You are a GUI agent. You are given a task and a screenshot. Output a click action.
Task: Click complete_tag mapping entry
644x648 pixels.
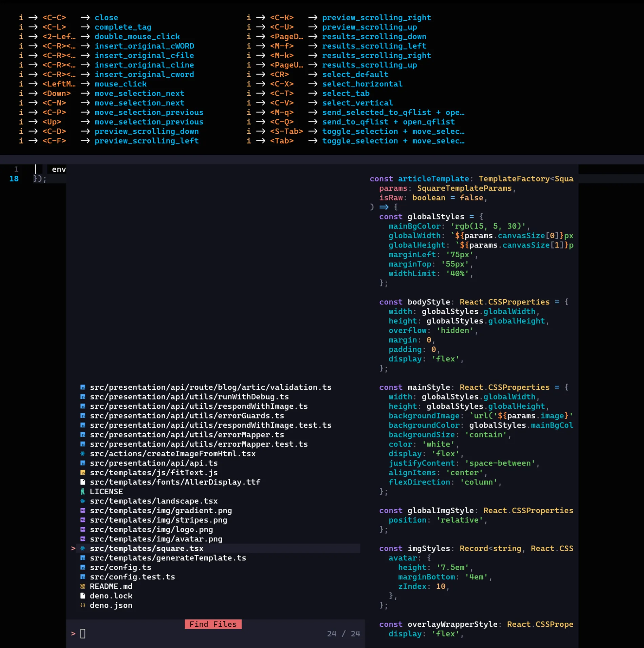pyautogui.click(x=123, y=27)
